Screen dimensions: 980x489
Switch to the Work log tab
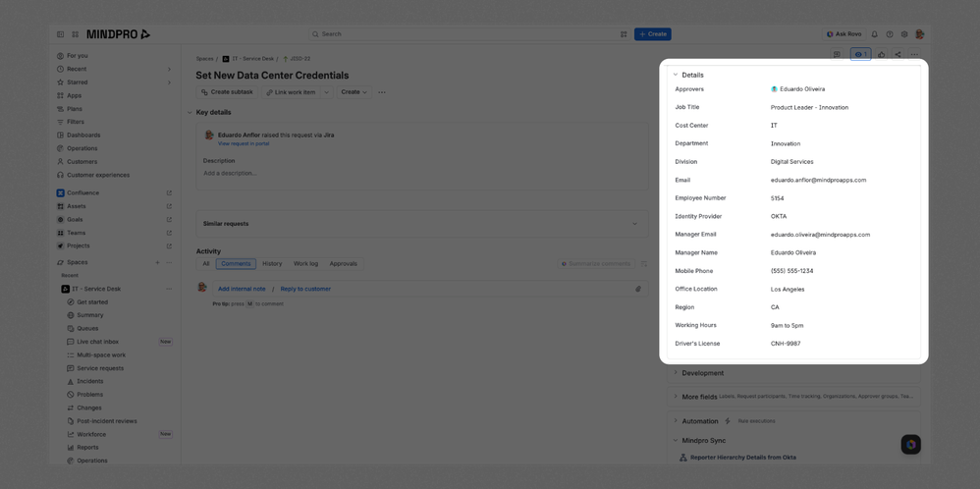(x=305, y=264)
